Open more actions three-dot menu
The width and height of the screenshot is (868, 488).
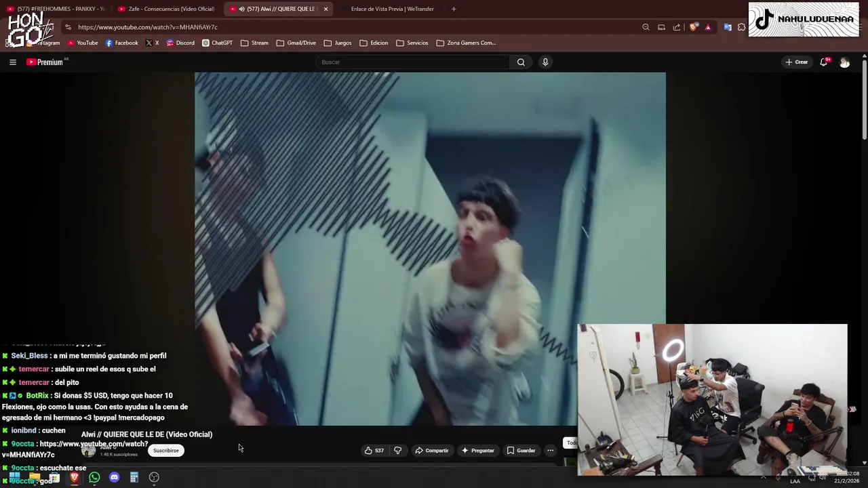point(551,450)
